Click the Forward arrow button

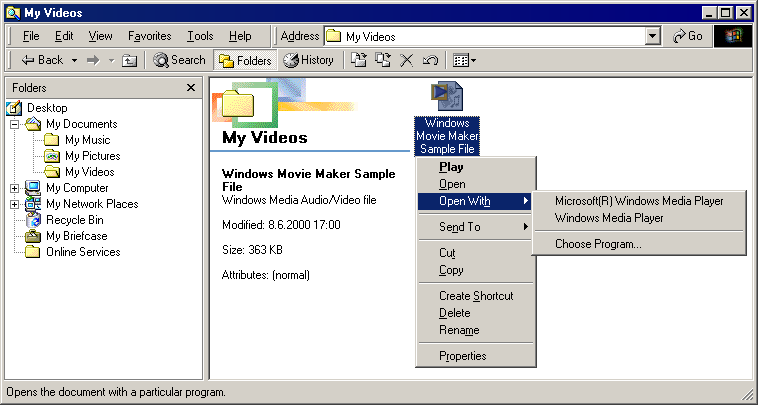[93, 60]
